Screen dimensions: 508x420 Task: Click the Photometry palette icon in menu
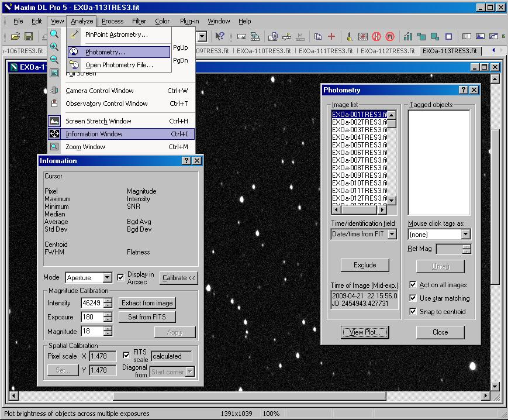(74, 52)
